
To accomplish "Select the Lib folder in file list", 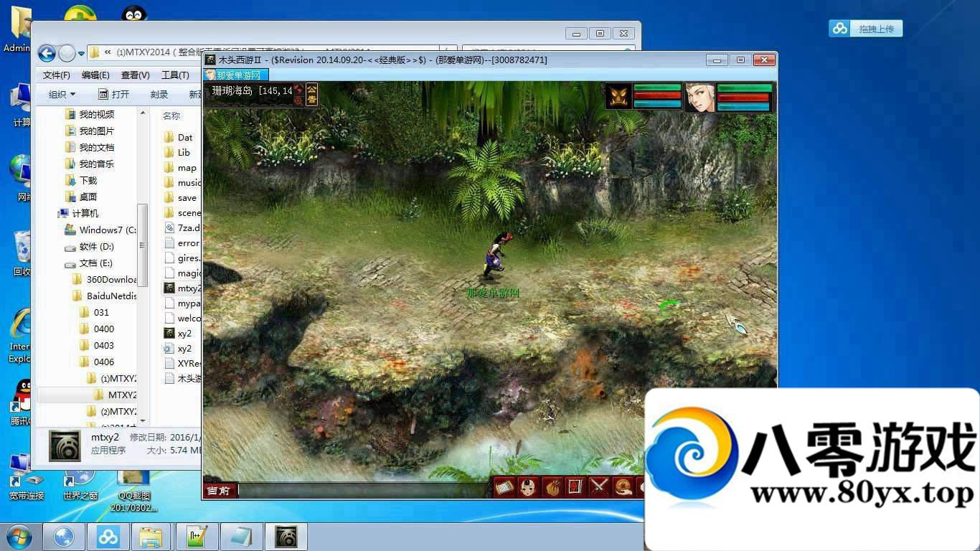I will point(176,152).
